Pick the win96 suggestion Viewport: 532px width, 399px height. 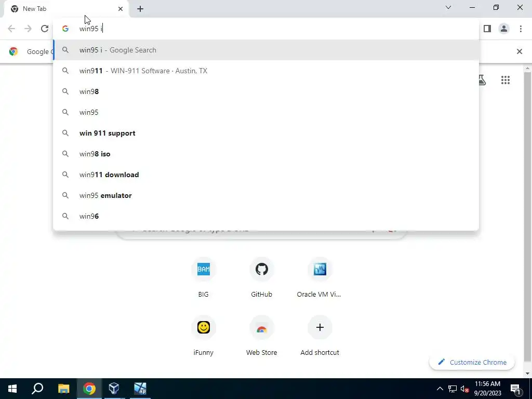point(266,216)
